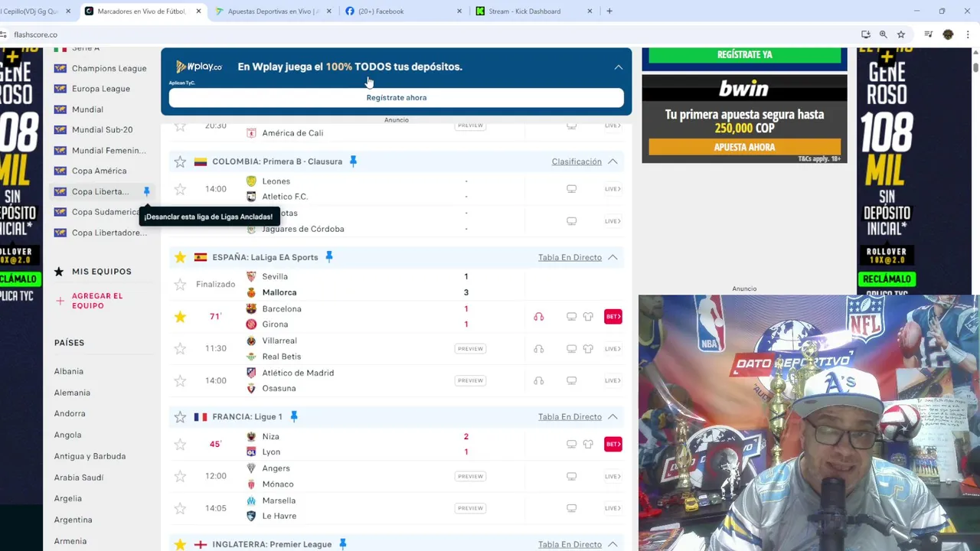Click BET icon for Niza vs Lyon
Image resolution: width=980 pixels, height=551 pixels.
click(x=613, y=444)
